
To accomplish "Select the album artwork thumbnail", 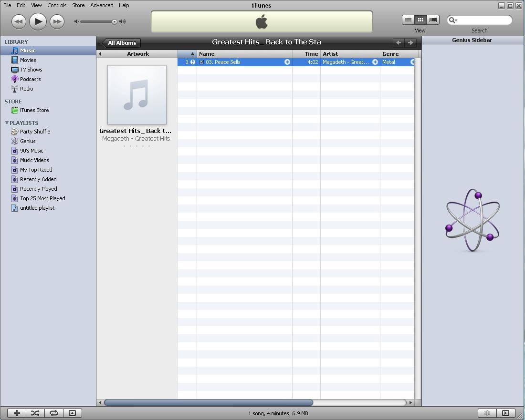I will (136, 95).
